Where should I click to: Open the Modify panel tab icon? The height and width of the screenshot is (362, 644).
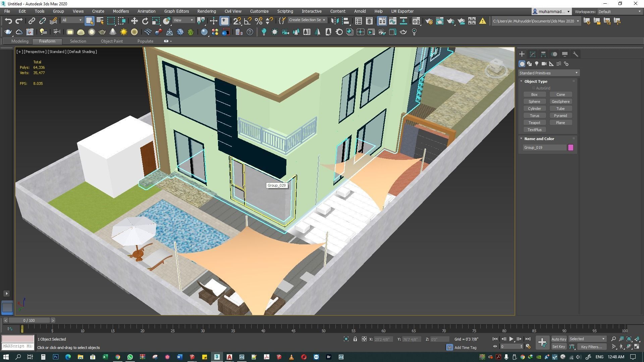pyautogui.click(x=533, y=54)
